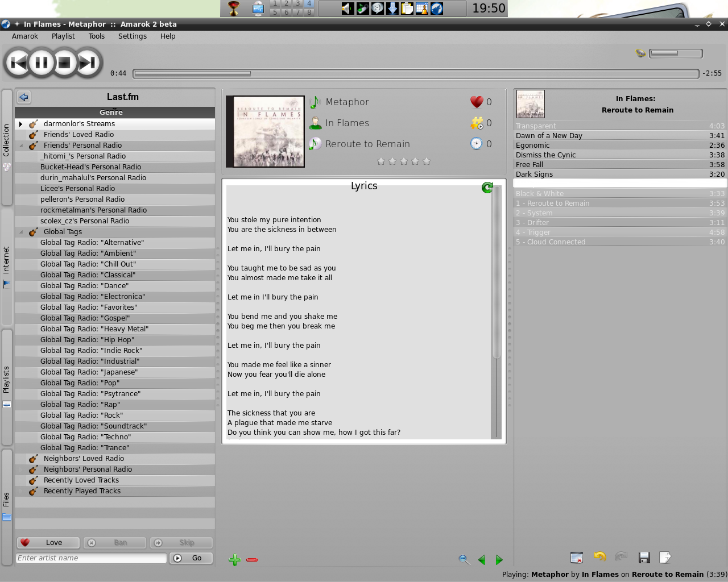Reload lyrics with the green refresh icon
728x582 pixels.
click(487, 187)
